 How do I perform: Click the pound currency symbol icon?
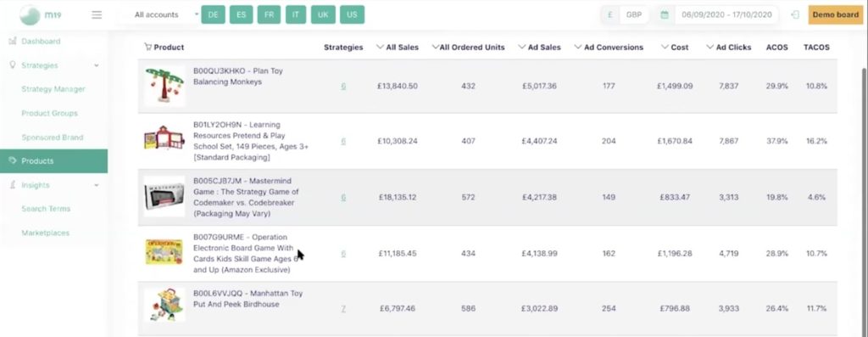pos(609,15)
